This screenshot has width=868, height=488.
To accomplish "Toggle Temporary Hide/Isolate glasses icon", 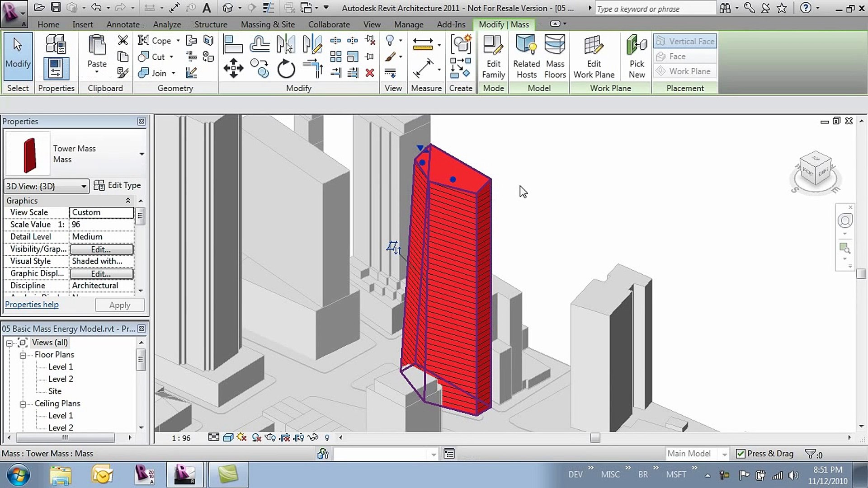I will tap(313, 437).
